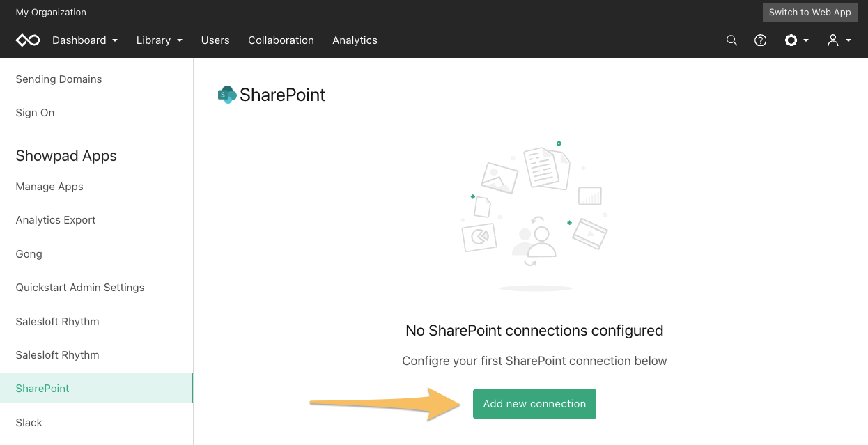Open the help question mark icon
Image resolution: width=868 pixels, height=445 pixels.
[x=761, y=40]
